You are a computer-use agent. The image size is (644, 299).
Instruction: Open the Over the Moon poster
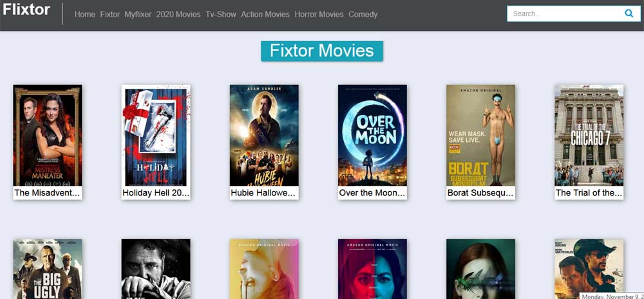372,135
